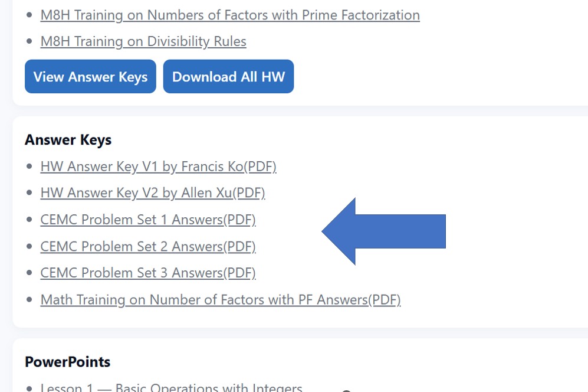Click the Download All HW button
588x392 pixels.
tap(228, 77)
